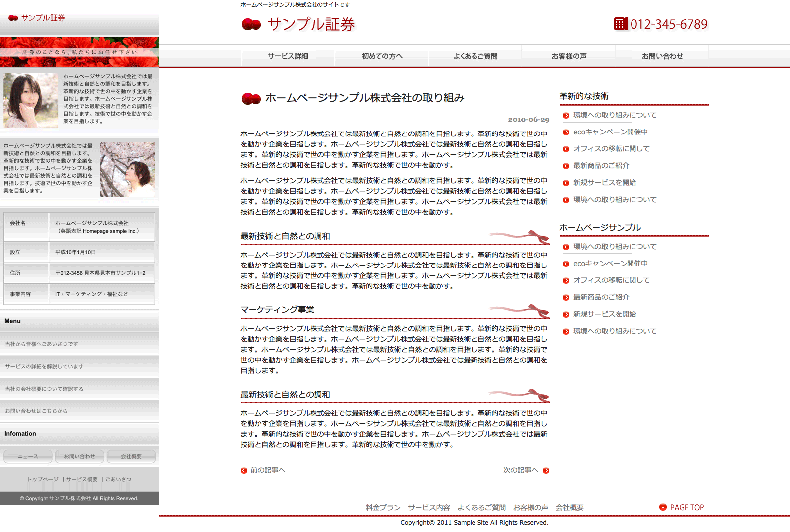790x532 pixels.
Task: Follow the オフィスの移転に関して link under 革新的な技術
Action: pos(611,149)
